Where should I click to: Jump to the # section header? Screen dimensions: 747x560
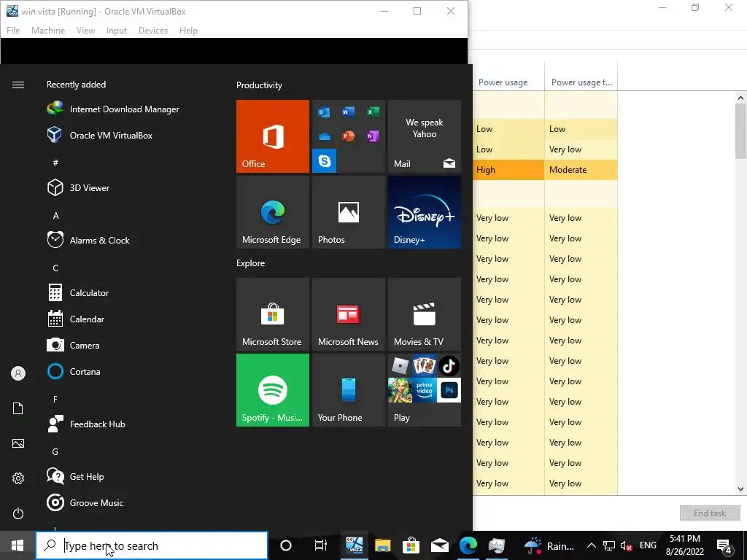click(55, 163)
